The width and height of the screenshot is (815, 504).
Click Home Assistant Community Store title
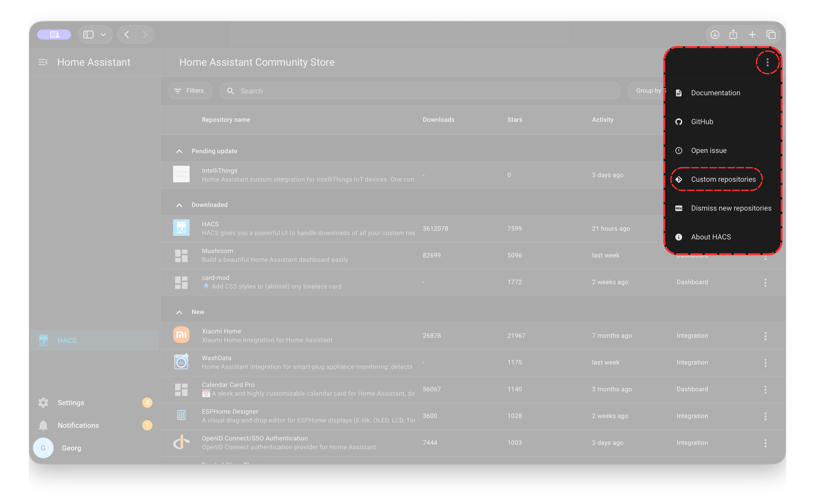click(x=257, y=62)
